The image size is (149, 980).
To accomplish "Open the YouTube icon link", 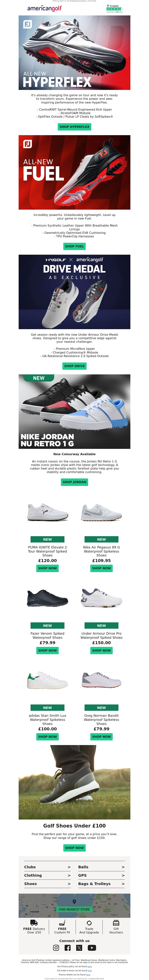I will tap(92, 948).
